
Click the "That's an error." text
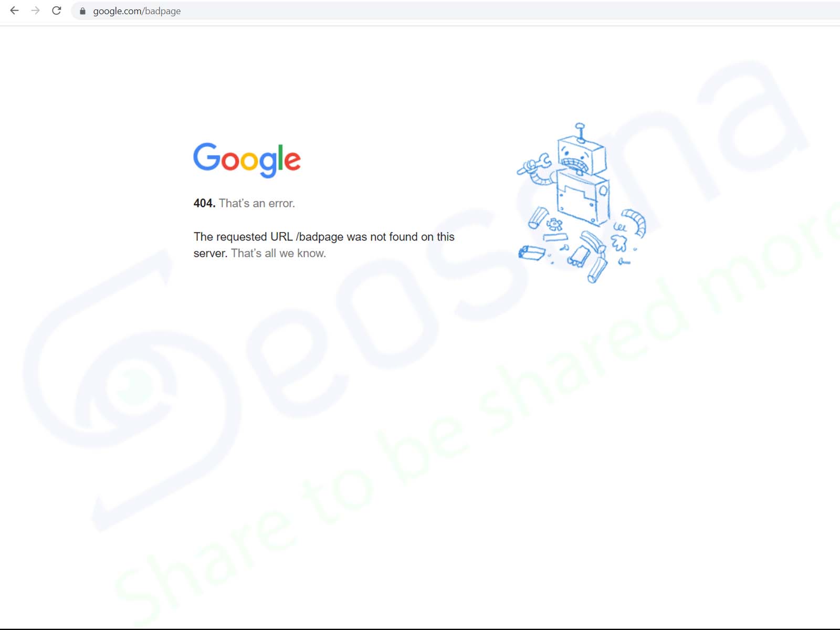click(x=257, y=203)
